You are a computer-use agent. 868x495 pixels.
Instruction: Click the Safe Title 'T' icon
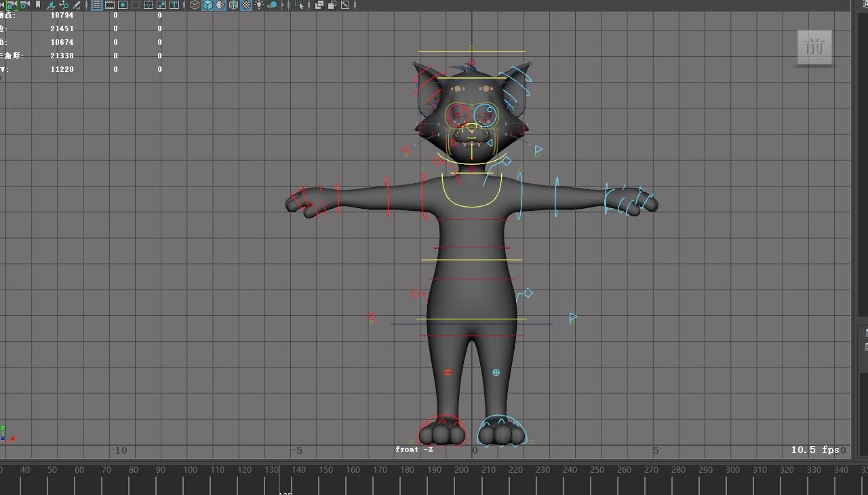pyautogui.click(x=174, y=5)
